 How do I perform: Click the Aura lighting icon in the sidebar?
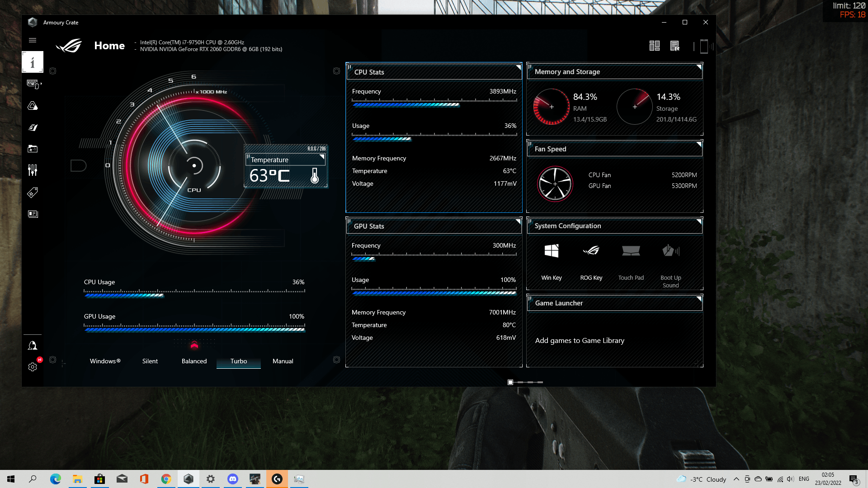coord(32,105)
